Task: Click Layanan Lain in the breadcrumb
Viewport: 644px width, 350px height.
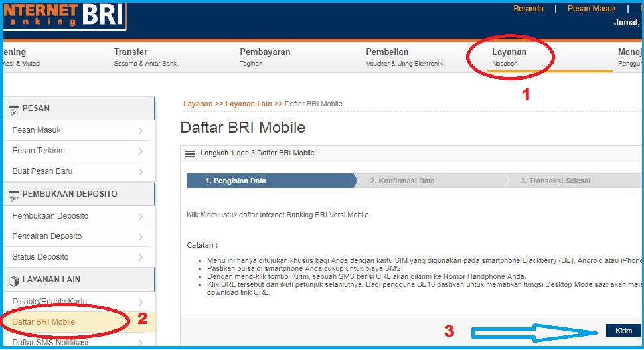Action: coord(248,104)
